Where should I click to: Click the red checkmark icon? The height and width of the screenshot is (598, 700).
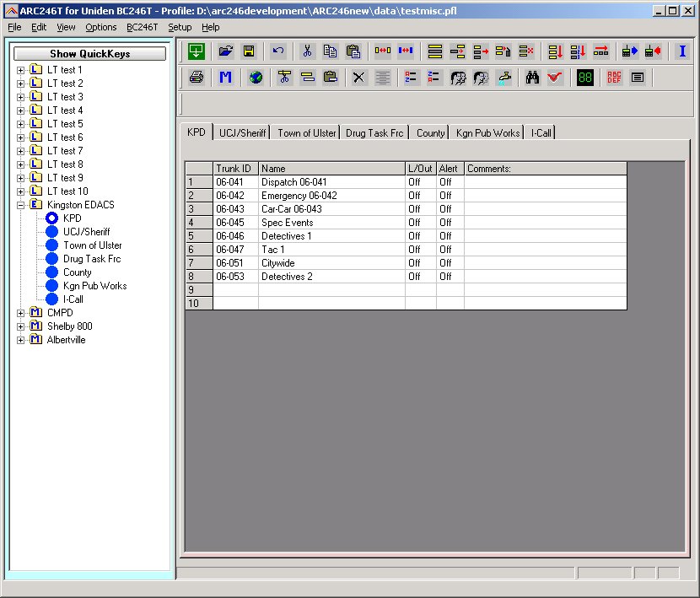click(555, 78)
